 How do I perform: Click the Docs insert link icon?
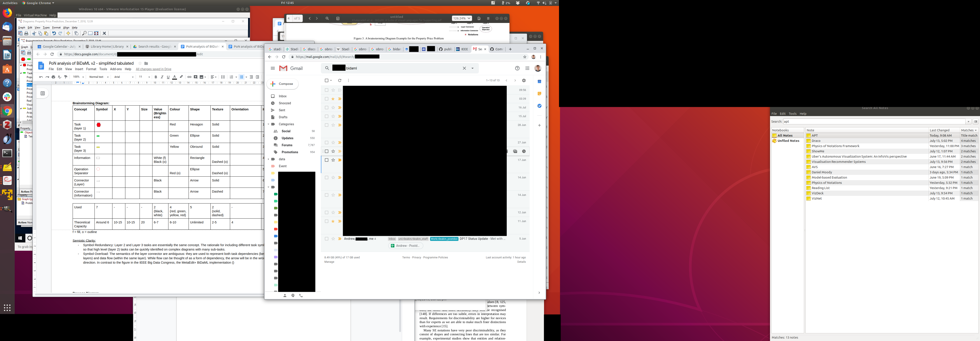click(x=189, y=77)
